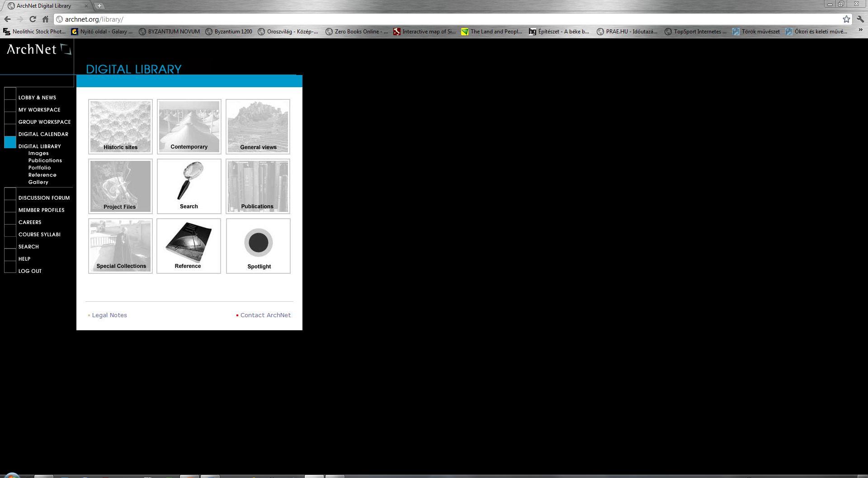Open Search in sidebar menu
The width and height of the screenshot is (868, 478).
pos(28,247)
